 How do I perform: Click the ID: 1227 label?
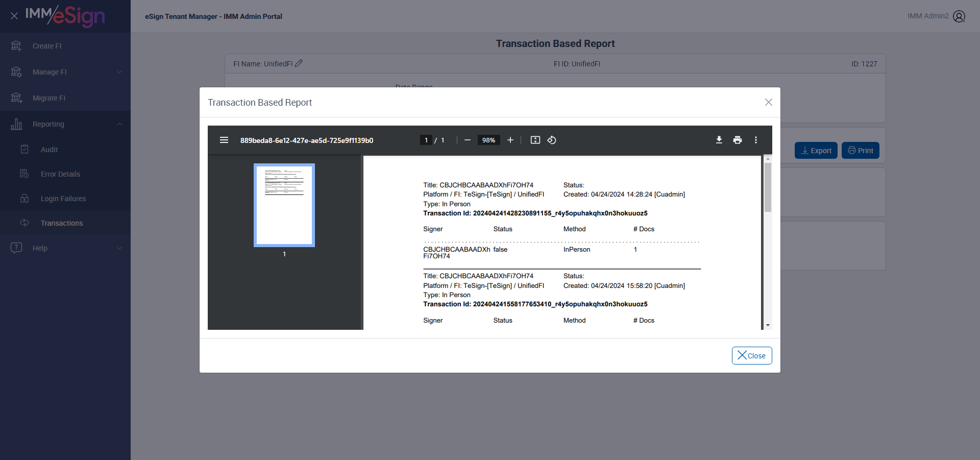click(864, 64)
